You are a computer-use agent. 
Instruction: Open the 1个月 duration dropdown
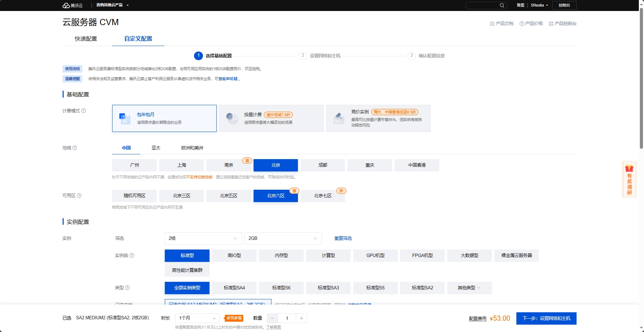coord(197,318)
